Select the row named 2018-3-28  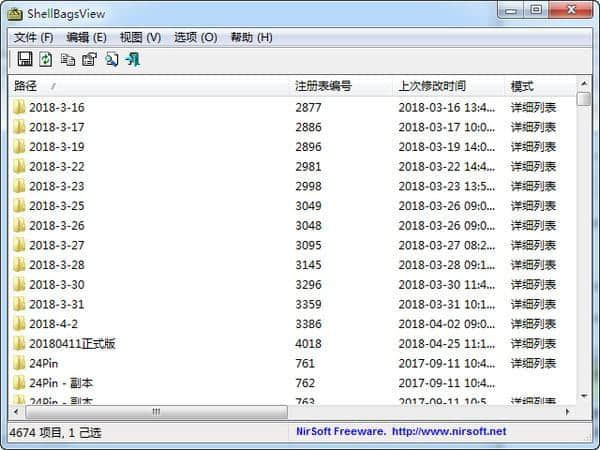click(x=293, y=265)
